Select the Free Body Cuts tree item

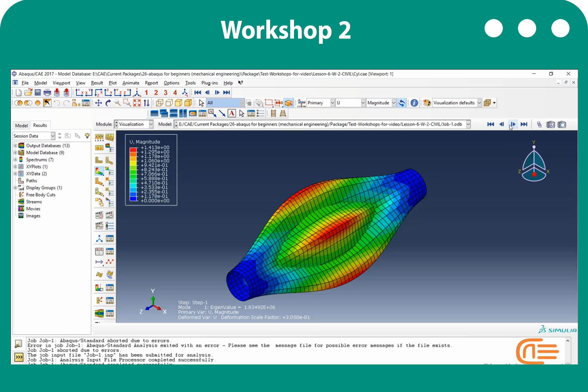point(41,195)
